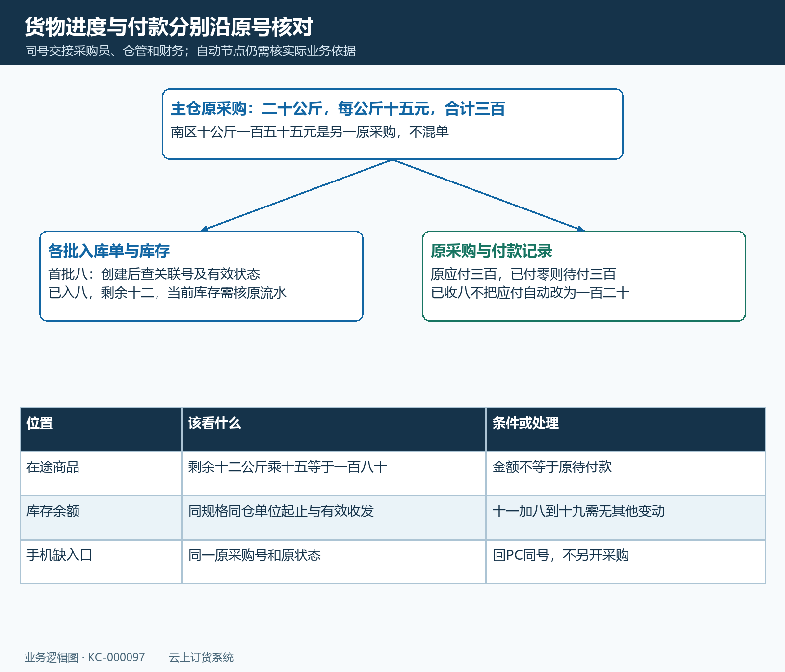Screen dimensions: 785x672
Task: Click line 原应付三百，已付零则待付三百
Action: point(523,274)
